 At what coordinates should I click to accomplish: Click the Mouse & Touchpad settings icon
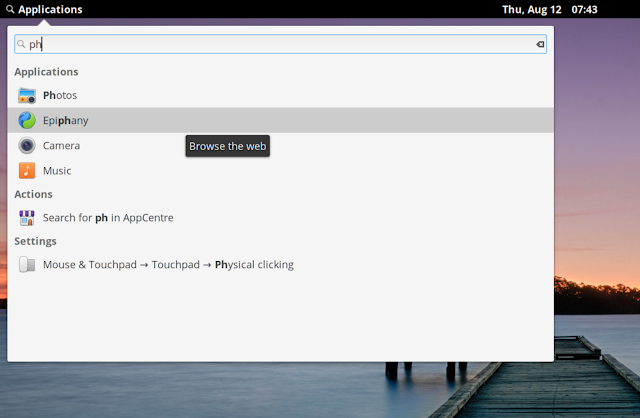point(27,265)
